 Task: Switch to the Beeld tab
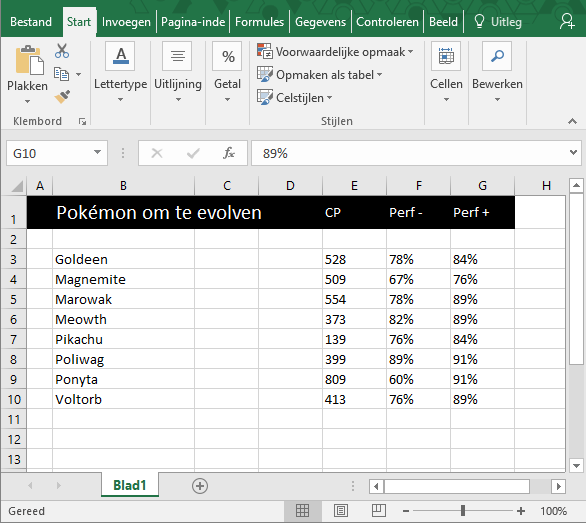(443, 22)
